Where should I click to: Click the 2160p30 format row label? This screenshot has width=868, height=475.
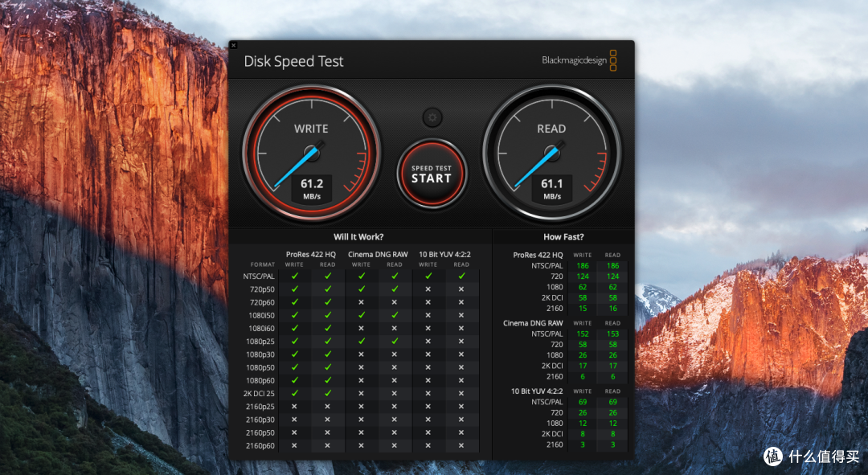point(260,420)
